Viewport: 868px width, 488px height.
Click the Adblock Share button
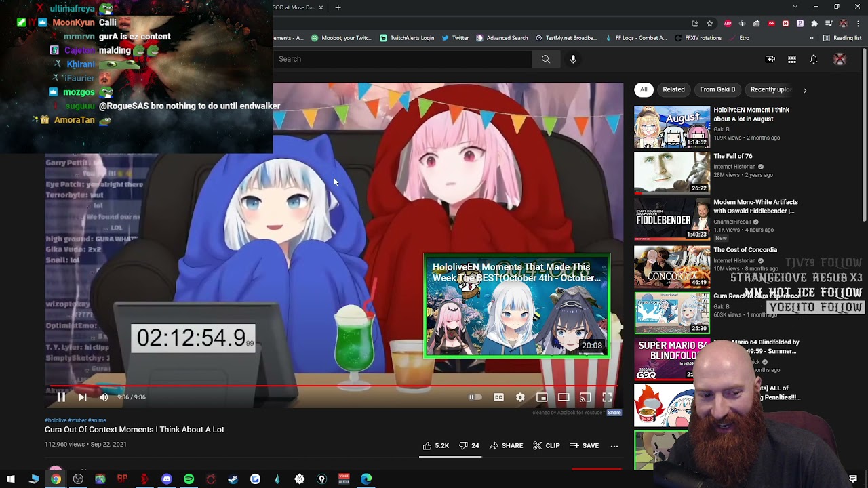[x=614, y=413]
